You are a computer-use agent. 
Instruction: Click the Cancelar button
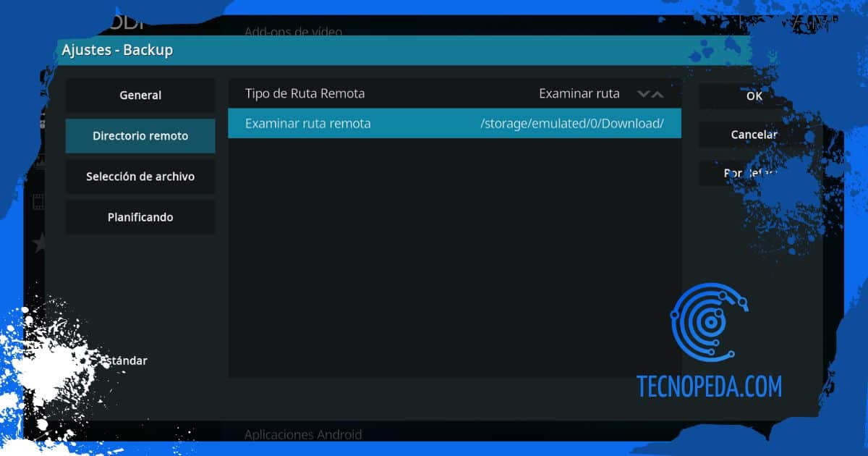(754, 135)
